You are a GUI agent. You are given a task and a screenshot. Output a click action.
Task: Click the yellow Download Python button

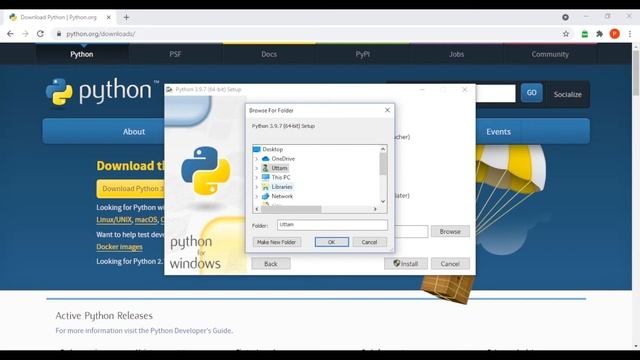(x=131, y=189)
